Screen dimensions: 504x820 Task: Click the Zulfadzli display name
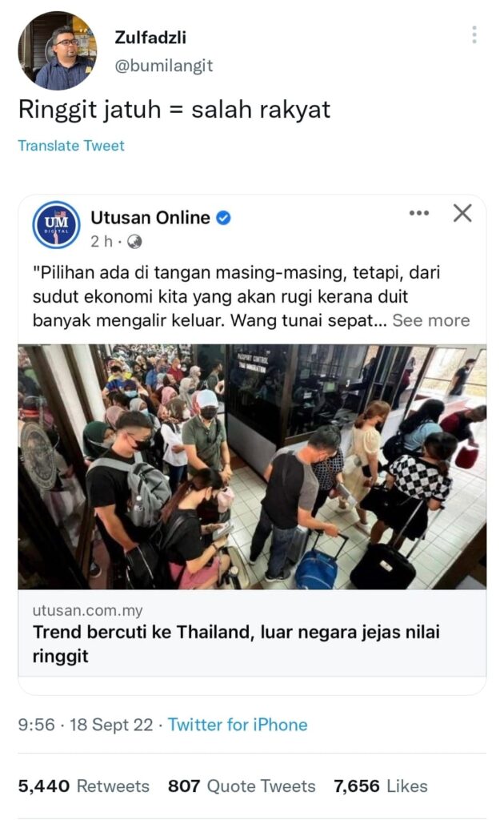point(150,38)
